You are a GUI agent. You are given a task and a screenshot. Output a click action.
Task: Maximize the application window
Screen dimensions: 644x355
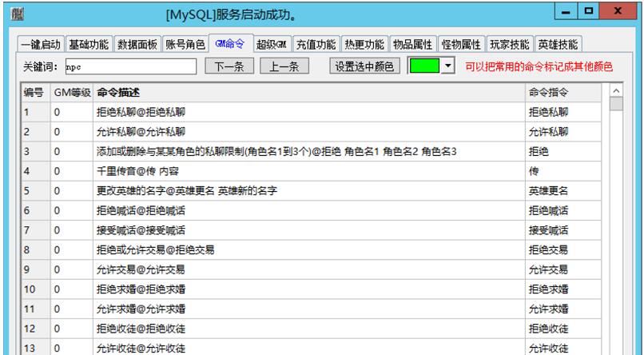click(x=591, y=13)
